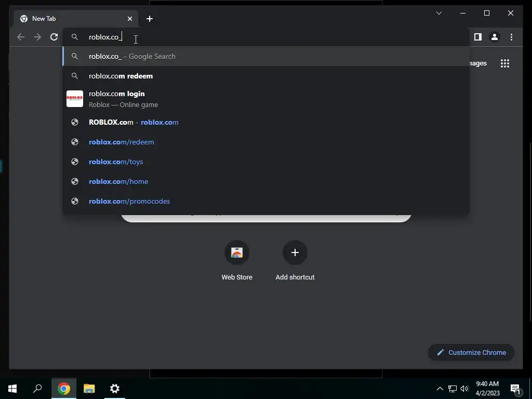Image resolution: width=532 pixels, height=399 pixels.
Task: Select the New Tab tab
Action: click(76, 19)
